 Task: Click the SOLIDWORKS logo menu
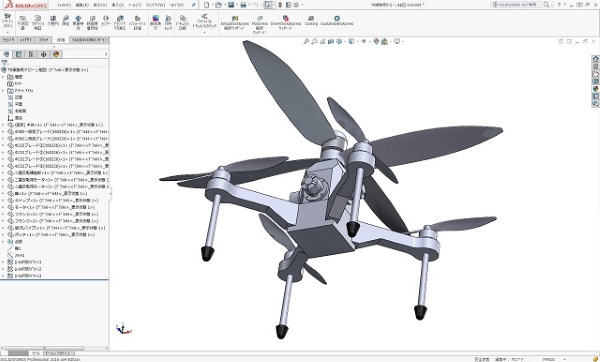click(26, 5)
